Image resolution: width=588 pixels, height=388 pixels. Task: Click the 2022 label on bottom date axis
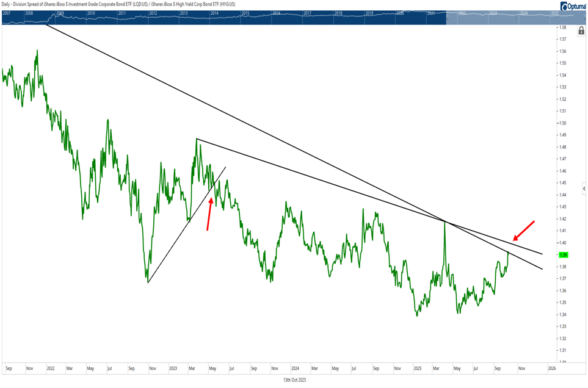[x=50, y=368]
